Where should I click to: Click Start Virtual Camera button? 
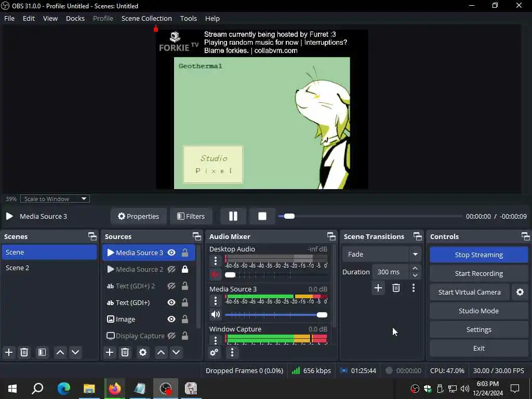pyautogui.click(x=470, y=292)
